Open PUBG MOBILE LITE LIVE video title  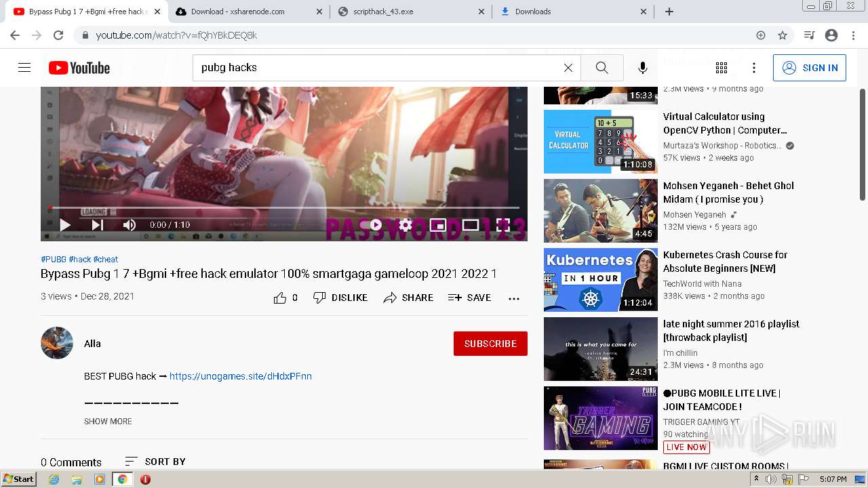[x=722, y=400]
